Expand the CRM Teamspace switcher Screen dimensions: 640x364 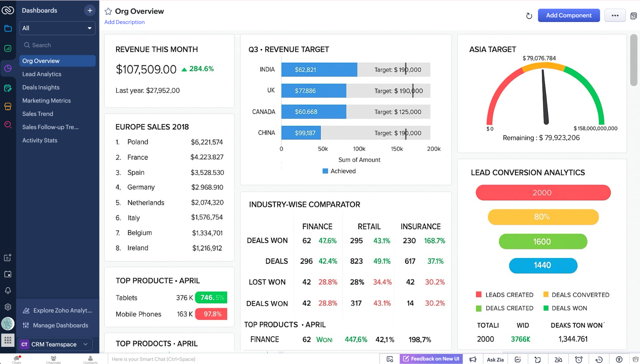pyautogui.click(x=55, y=344)
